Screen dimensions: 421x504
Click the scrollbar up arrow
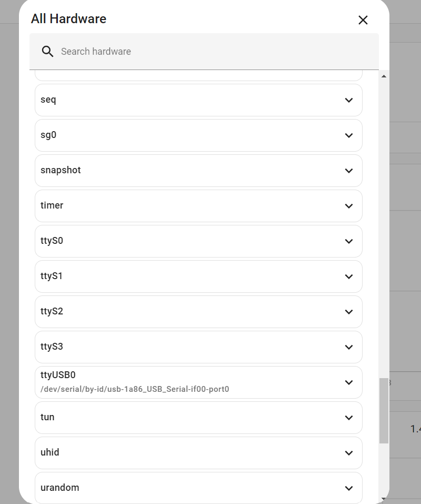click(x=384, y=76)
